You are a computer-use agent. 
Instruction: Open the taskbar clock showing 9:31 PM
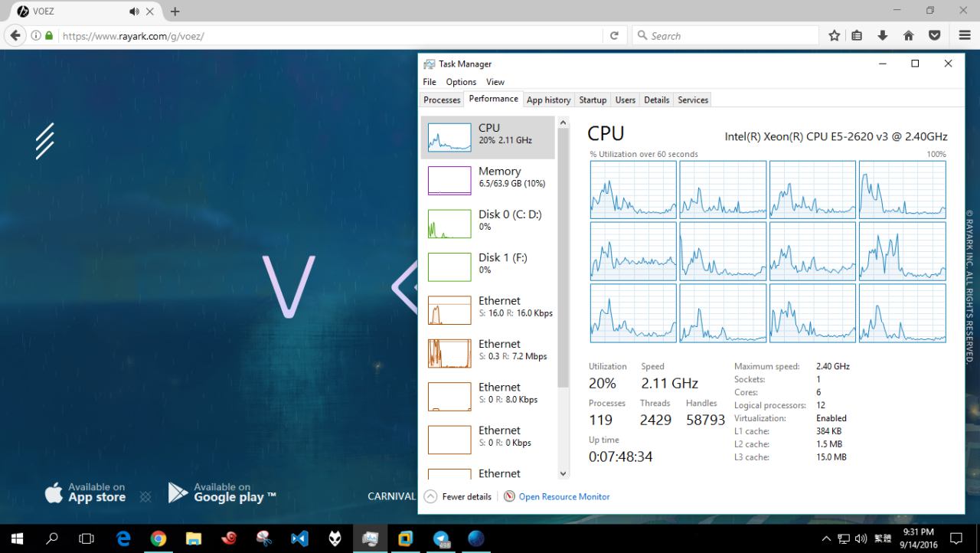[x=918, y=538]
